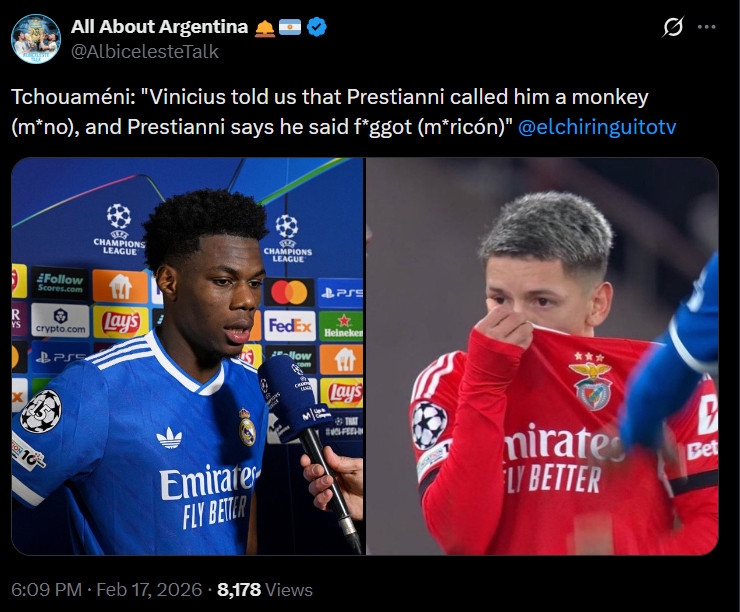Image resolution: width=740 pixels, height=612 pixels.
Task: Open the All About Argentina display name
Action: (x=160, y=27)
